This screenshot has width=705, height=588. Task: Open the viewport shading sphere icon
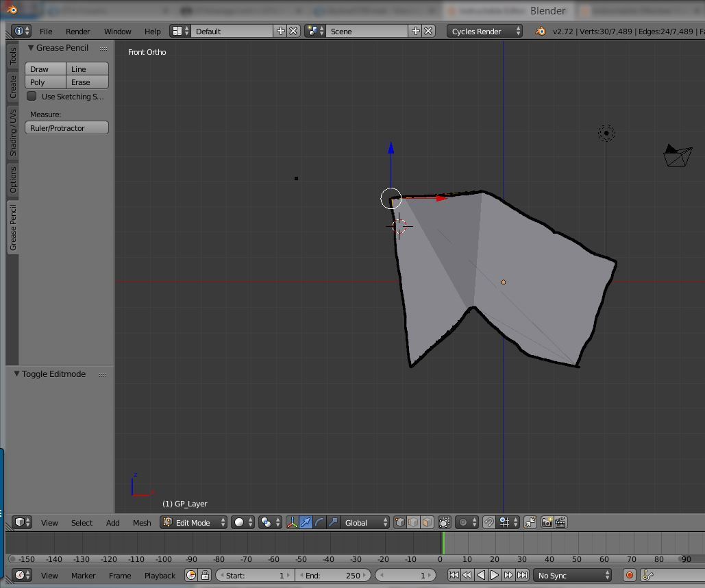pos(240,522)
